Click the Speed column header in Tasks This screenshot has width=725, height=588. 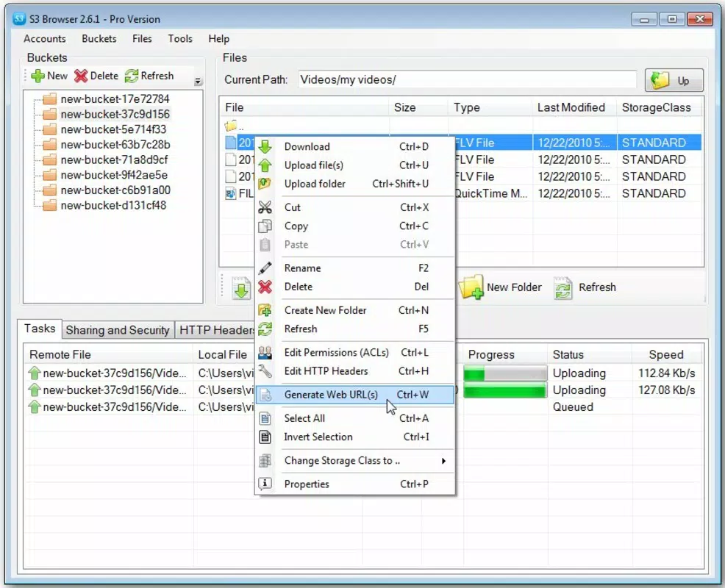666,354
